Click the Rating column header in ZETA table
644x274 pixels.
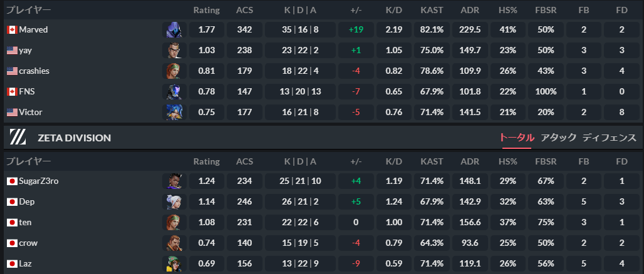(206, 161)
